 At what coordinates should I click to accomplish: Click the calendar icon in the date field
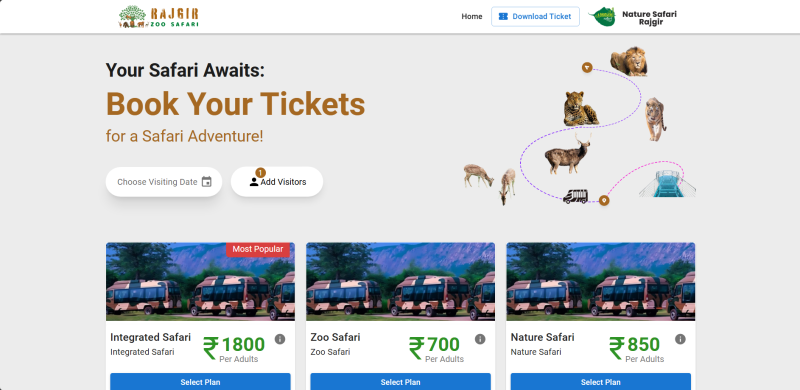click(207, 182)
